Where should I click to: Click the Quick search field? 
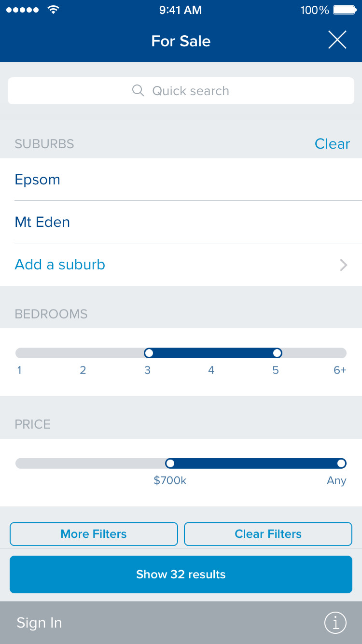tap(181, 91)
